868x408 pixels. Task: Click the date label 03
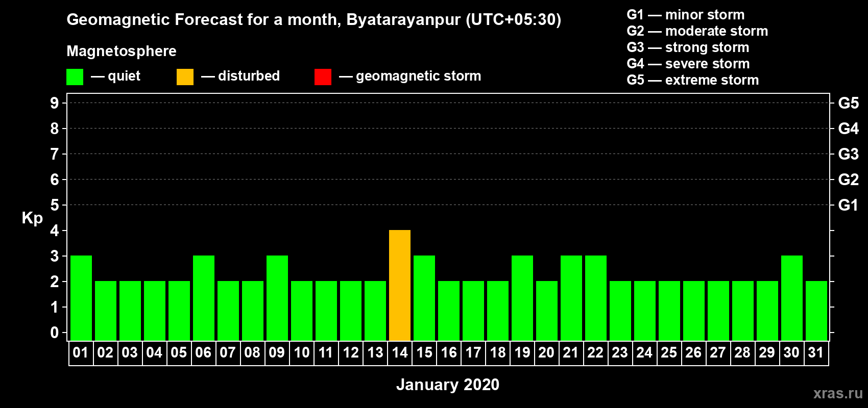(x=130, y=352)
